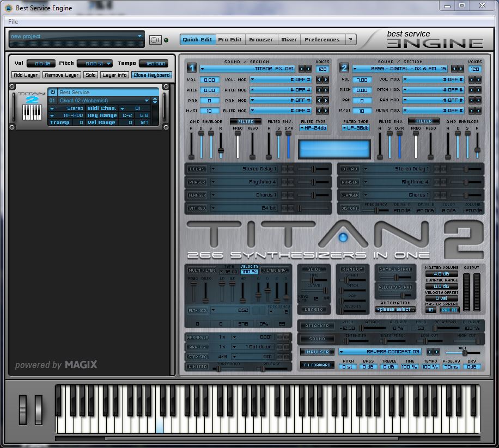This screenshot has height=448, width=499.
Task: Enable the IMPULSER reverb
Action: pos(317,352)
